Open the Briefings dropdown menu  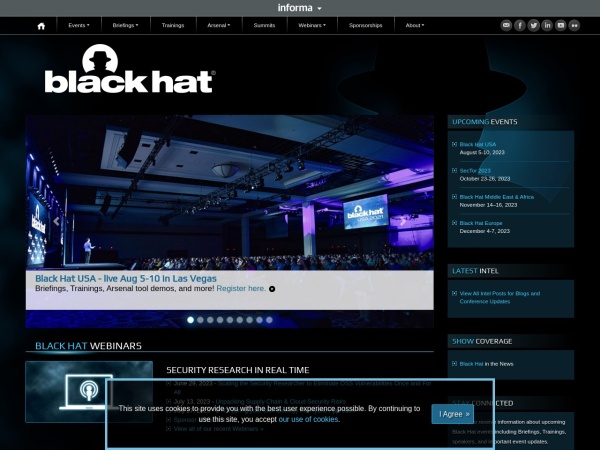pyautogui.click(x=125, y=25)
